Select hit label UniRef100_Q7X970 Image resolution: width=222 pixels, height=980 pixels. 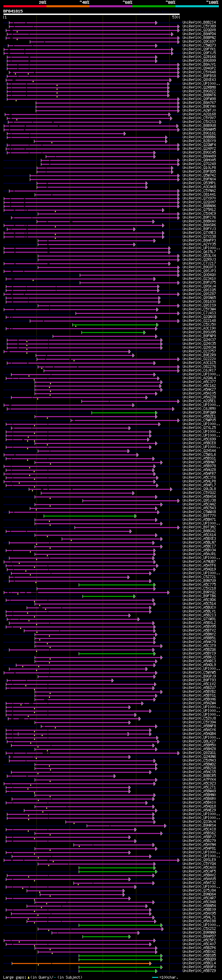[199, 198]
